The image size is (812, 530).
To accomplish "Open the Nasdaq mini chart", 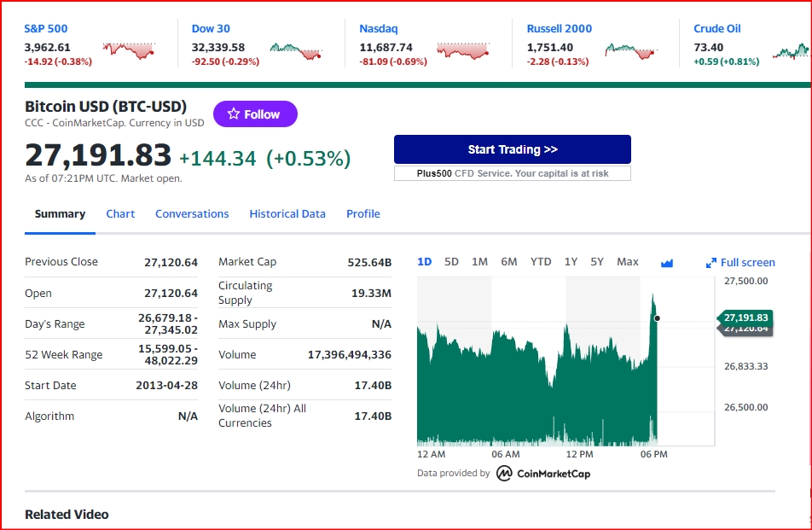I will [x=463, y=50].
